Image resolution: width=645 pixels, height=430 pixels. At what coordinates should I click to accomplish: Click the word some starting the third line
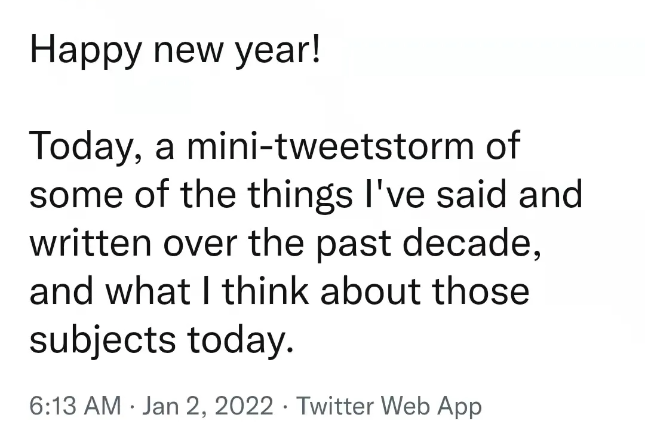click(76, 196)
